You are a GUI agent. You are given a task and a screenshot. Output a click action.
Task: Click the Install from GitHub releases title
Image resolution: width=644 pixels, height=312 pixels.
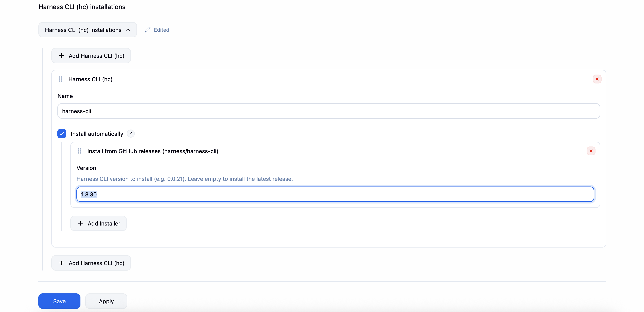click(x=153, y=151)
